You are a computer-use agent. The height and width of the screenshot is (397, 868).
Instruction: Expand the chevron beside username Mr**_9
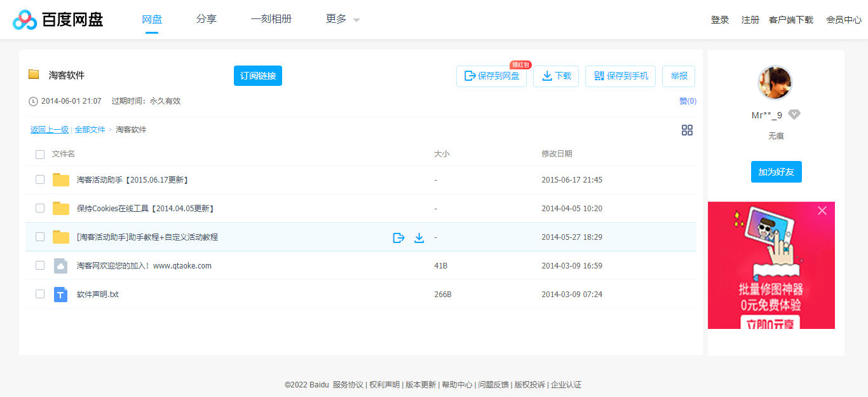(x=794, y=115)
